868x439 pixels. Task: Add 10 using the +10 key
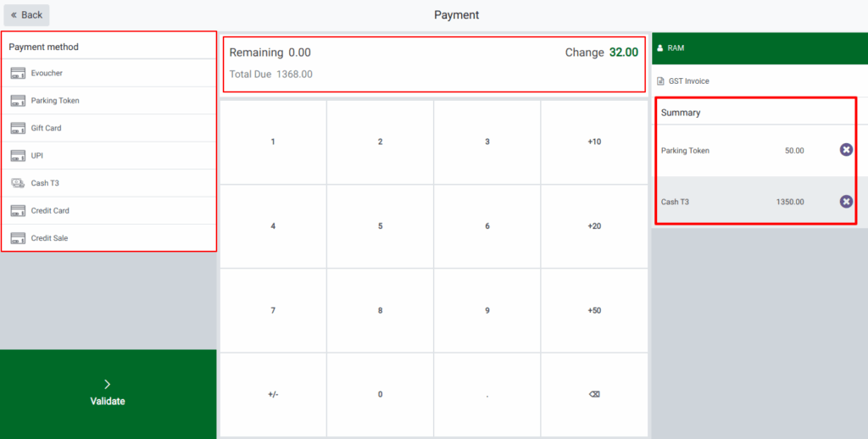tap(594, 142)
